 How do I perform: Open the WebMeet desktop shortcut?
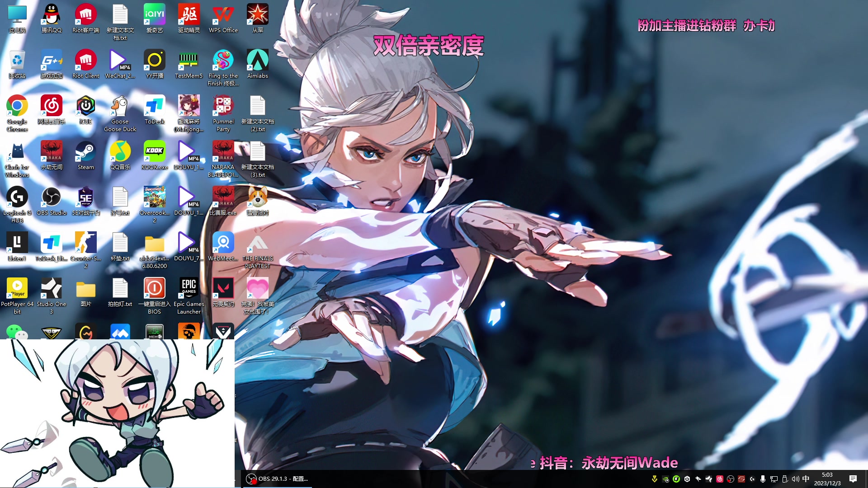(223, 247)
